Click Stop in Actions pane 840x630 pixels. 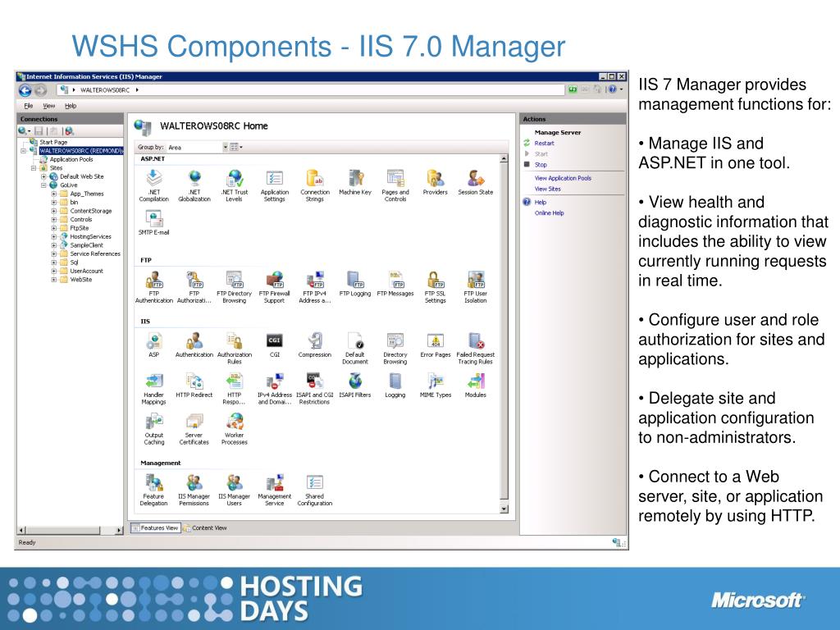click(541, 165)
